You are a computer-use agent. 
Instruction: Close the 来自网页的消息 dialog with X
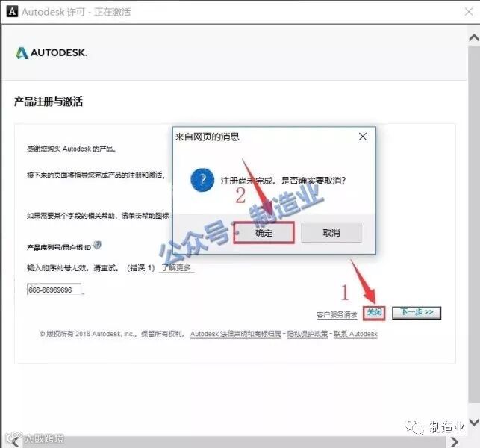coord(363,137)
